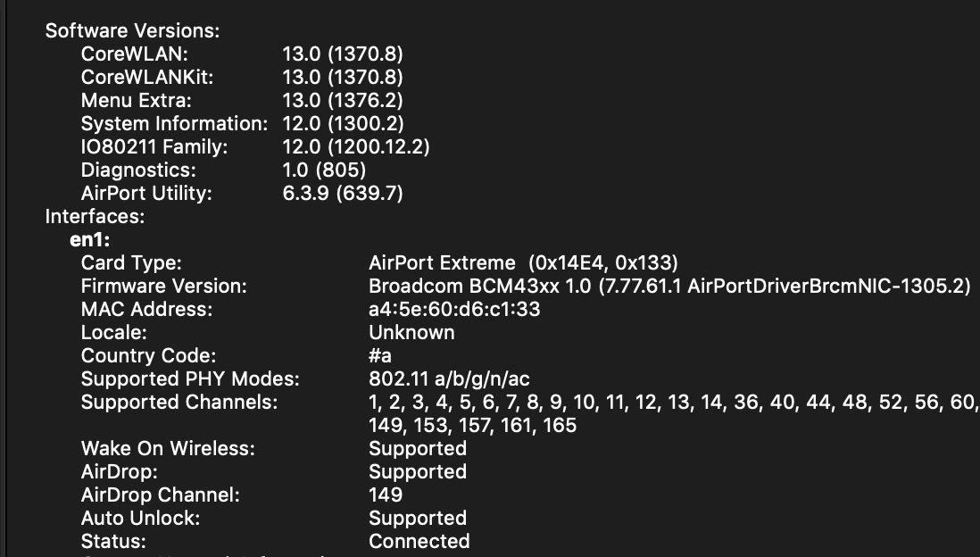Viewport: 980px width, 557px height.
Task: Select the en1 interface entry
Action: [x=89, y=239]
